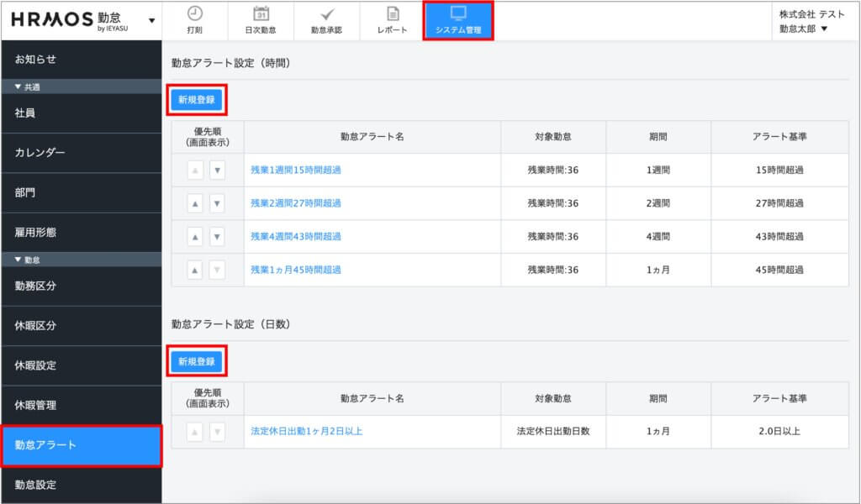This screenshot has width=861, height=504.
Task: Go to 社員 in the sidebar
Action: coord(81,113)
